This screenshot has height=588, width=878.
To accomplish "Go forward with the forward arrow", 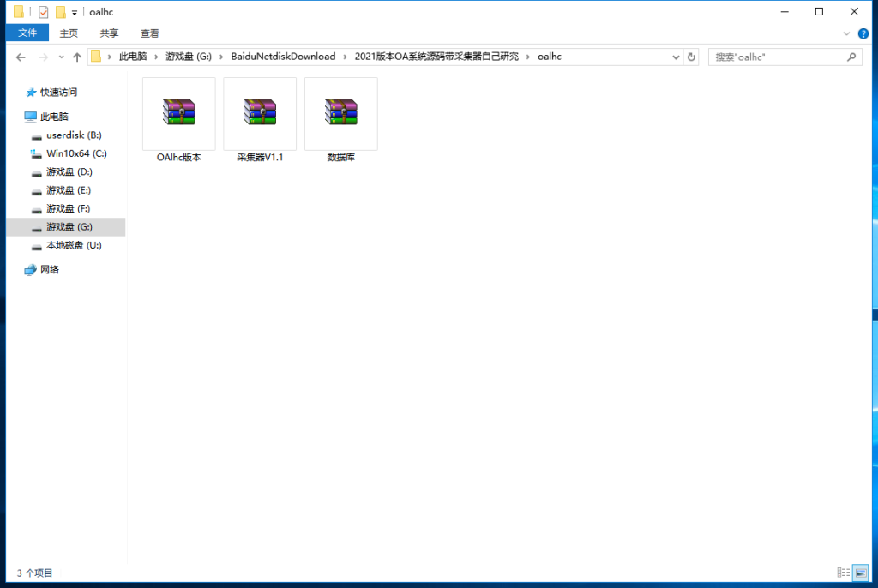I will [x=43, y=57].
